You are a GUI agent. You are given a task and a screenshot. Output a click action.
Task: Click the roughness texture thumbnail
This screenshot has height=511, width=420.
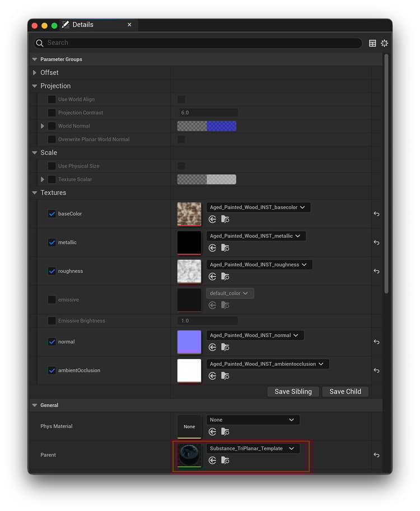(189, 271)
